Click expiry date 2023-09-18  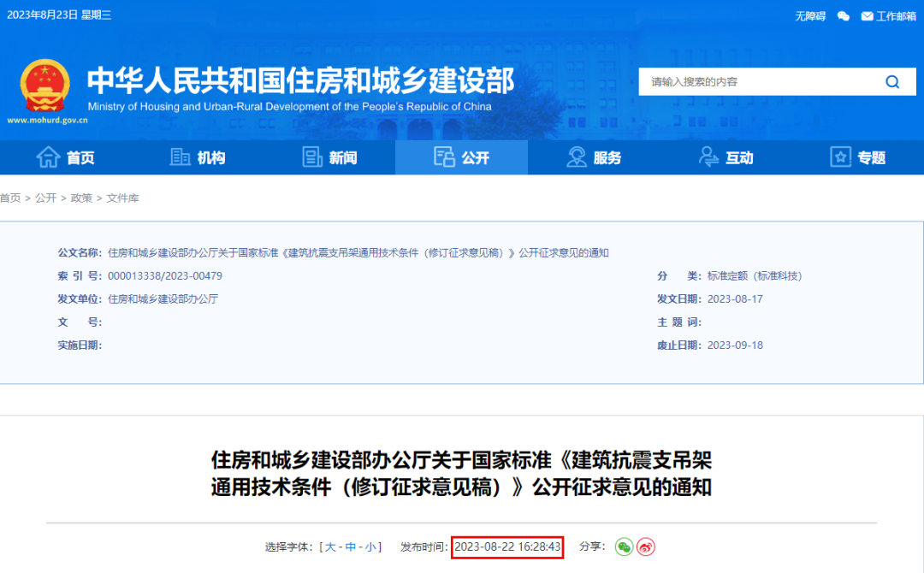[x=735, y=346]
